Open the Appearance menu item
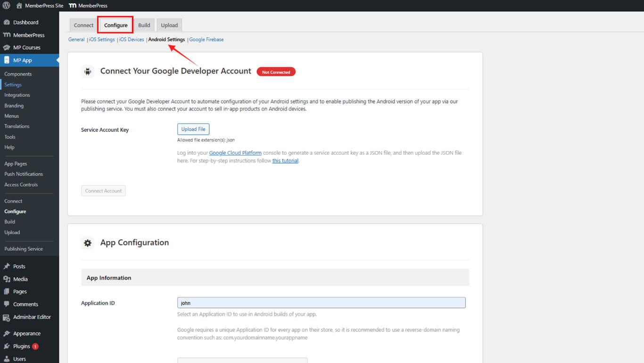 (26, 334)
